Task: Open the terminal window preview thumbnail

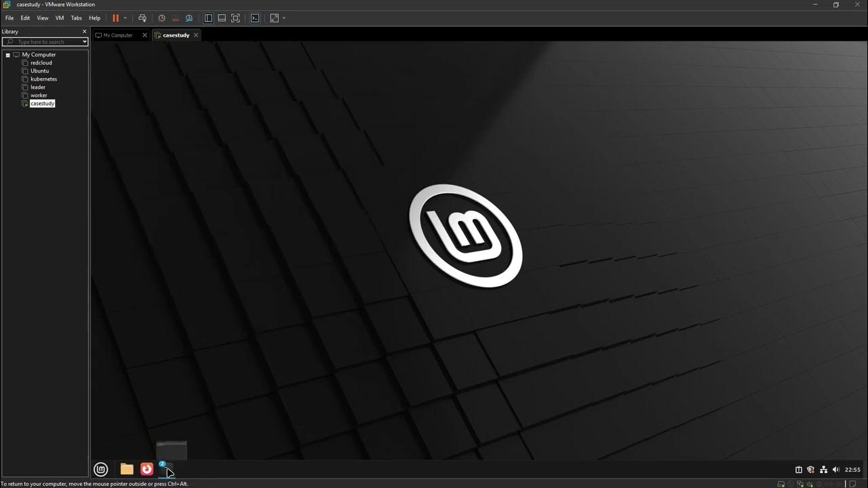Action: [x=172, y=450]
